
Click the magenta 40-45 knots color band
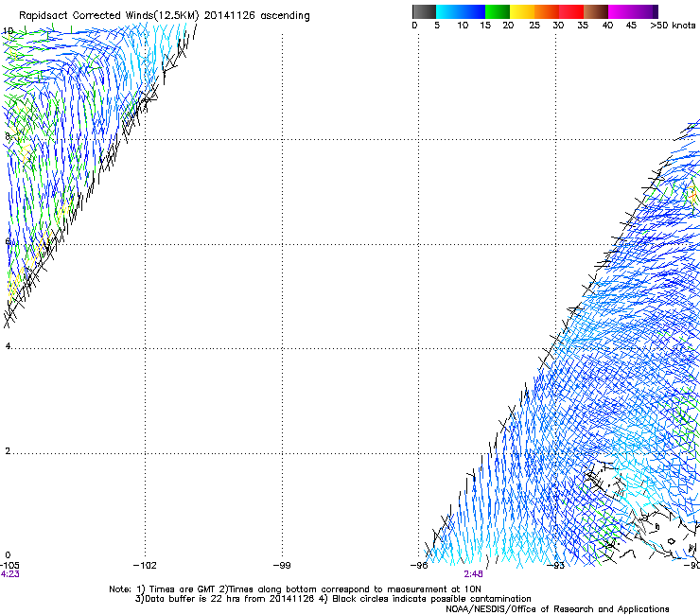tap(621, 11)
